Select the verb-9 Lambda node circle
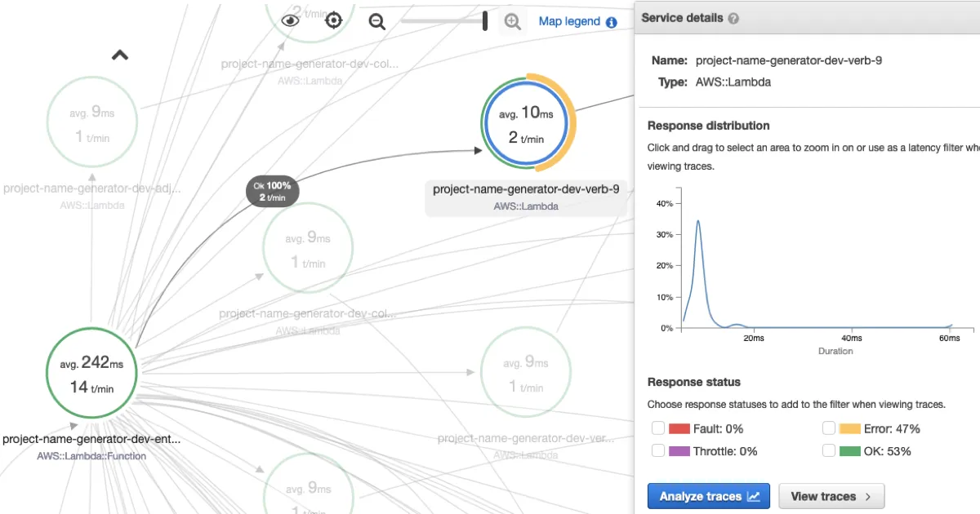 pos(526,125)
